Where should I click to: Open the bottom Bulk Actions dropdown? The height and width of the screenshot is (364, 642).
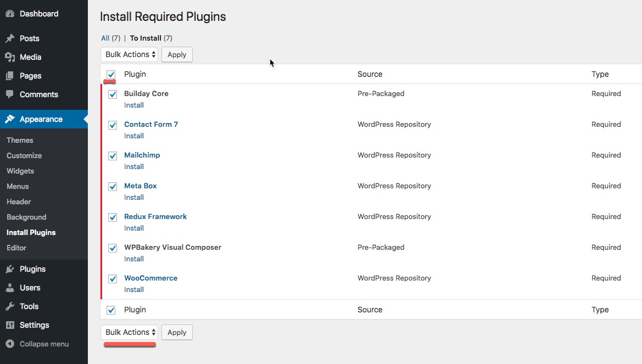click(x=130, y=332)
